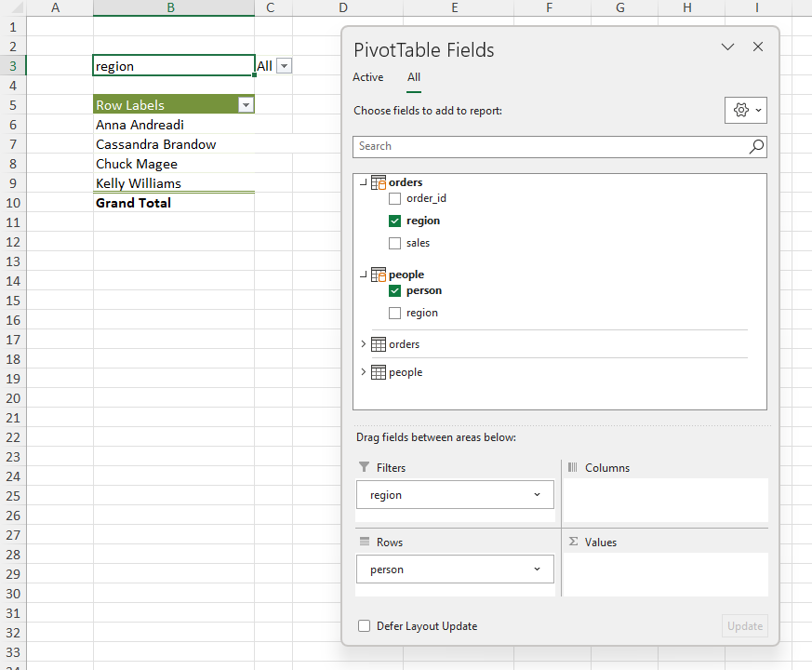Select the All tab
Screen dimensions: 812x670
tap(414, 77)
